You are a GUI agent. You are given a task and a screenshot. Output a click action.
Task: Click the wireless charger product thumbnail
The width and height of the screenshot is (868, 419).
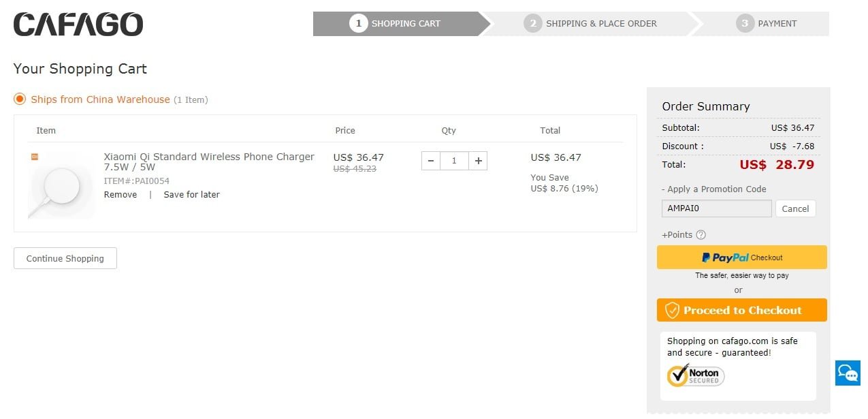(61, 185)
